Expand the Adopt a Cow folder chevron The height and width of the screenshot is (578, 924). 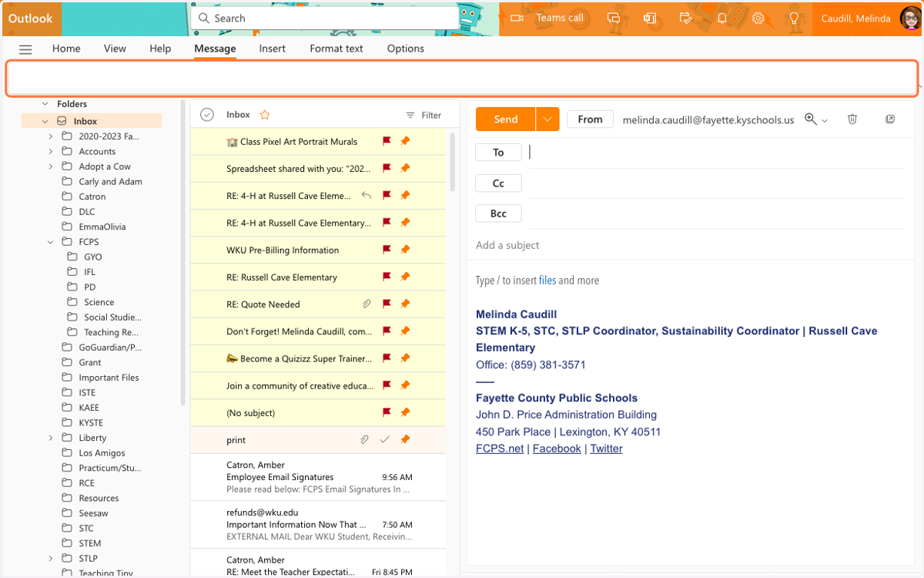pyautogui.click(x=51, y=166)
